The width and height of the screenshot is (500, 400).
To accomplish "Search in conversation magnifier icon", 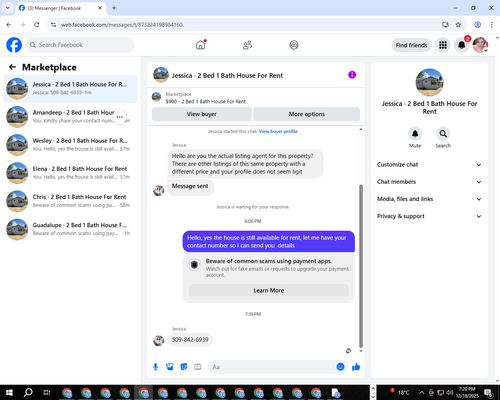I will [443, 134].
